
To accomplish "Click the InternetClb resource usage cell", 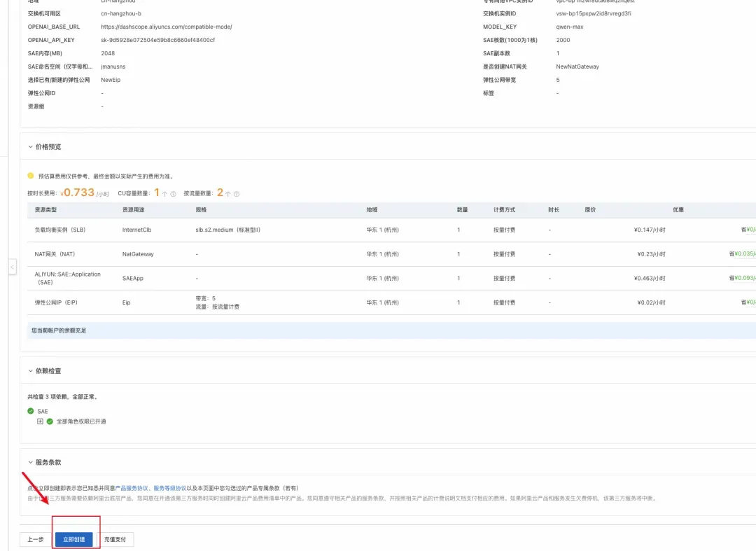I will (x=137, y=230).
